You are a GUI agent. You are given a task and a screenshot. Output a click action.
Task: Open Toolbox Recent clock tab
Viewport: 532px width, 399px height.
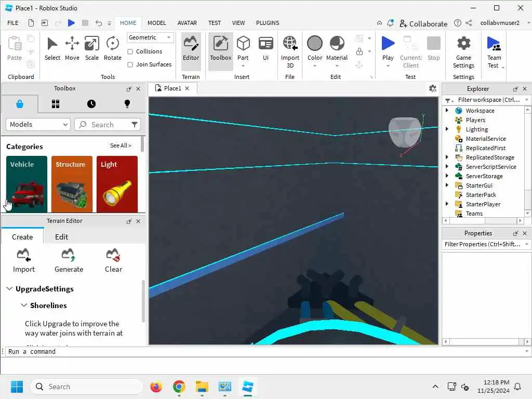point(91,104)
